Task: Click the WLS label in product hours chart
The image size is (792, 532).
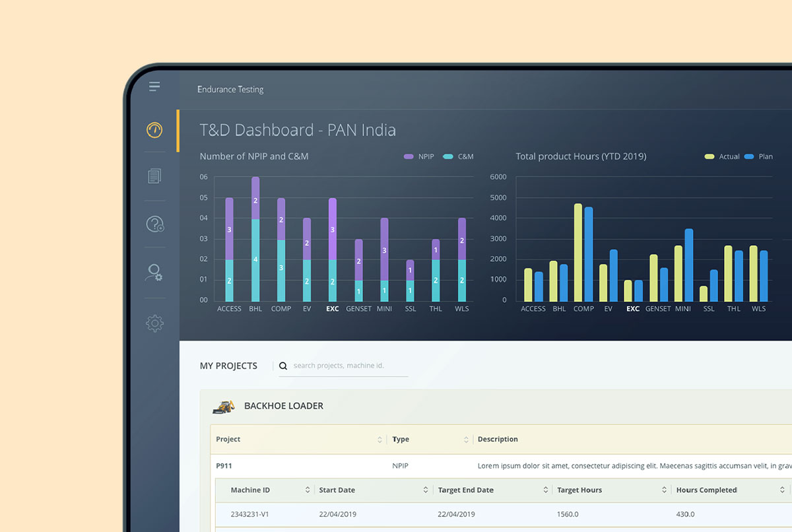Action: (759, 309)
